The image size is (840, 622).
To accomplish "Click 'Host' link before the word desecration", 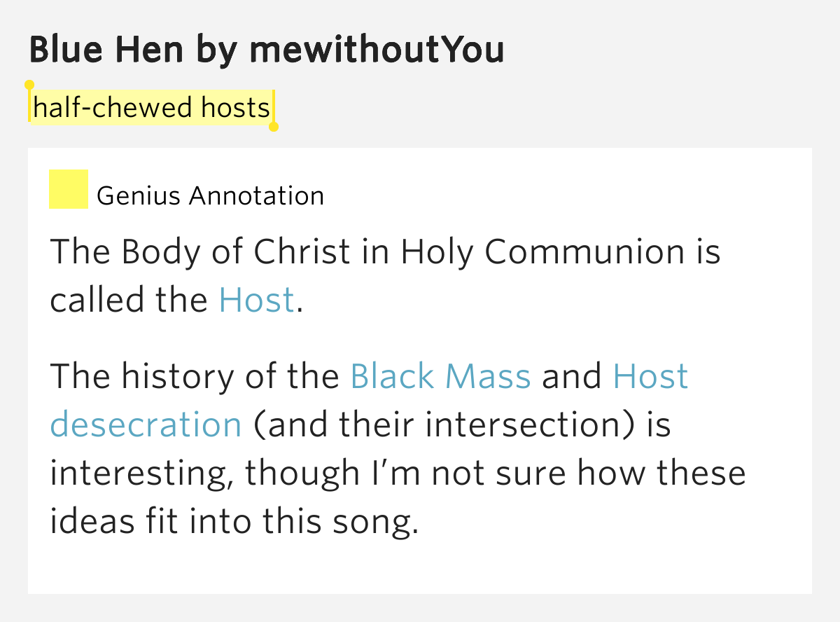I will click(651, 376).
